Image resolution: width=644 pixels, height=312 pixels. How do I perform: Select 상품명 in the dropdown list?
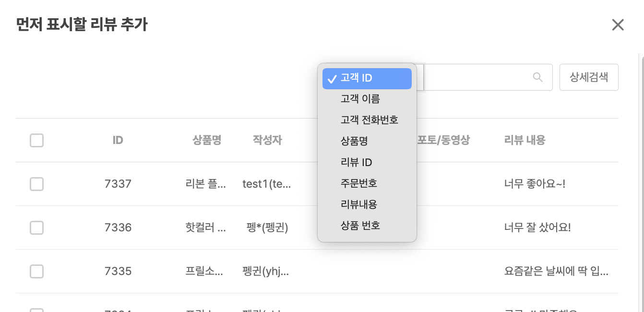tap(354, 141)
